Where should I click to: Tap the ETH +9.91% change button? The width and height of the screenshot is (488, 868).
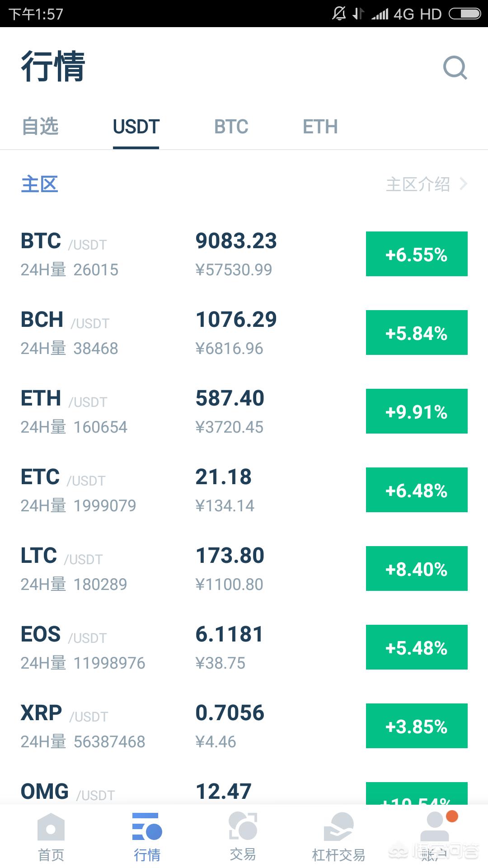(416, 411)
